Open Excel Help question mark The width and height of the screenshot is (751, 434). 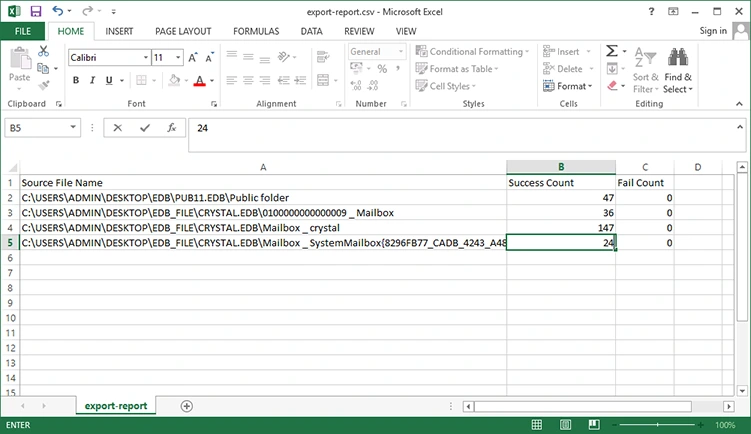point(651,11)
